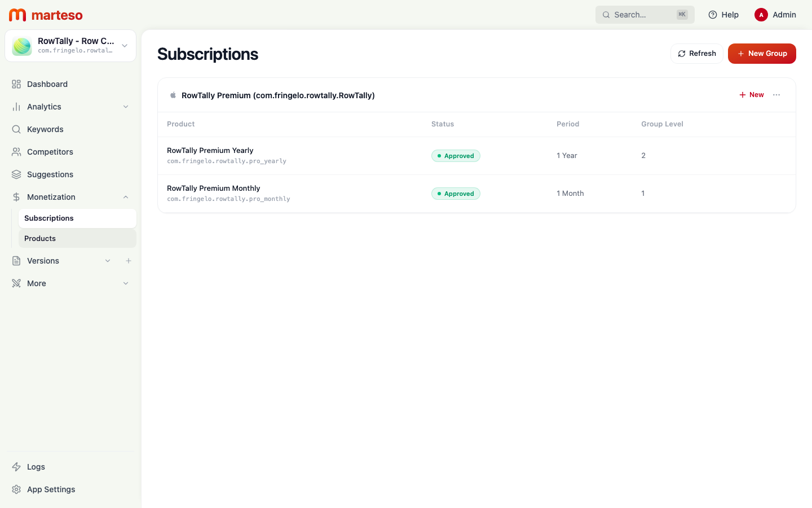The width and height of the screenshot is (812, 508).
Task: Click group level 2 cell
Action: point(643,156)
